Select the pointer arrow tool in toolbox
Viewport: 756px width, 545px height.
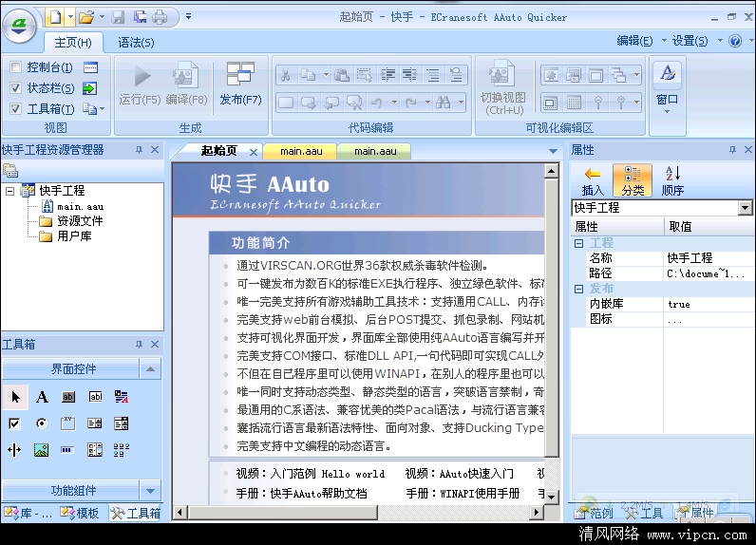pyautogui.click(x=15, y=397)
